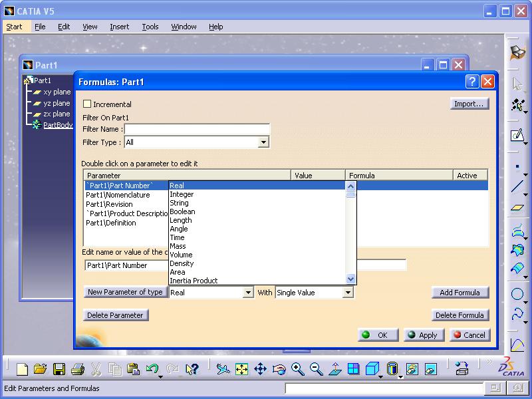
Task: Click the Filter Name input field
Action: (197, 129)
